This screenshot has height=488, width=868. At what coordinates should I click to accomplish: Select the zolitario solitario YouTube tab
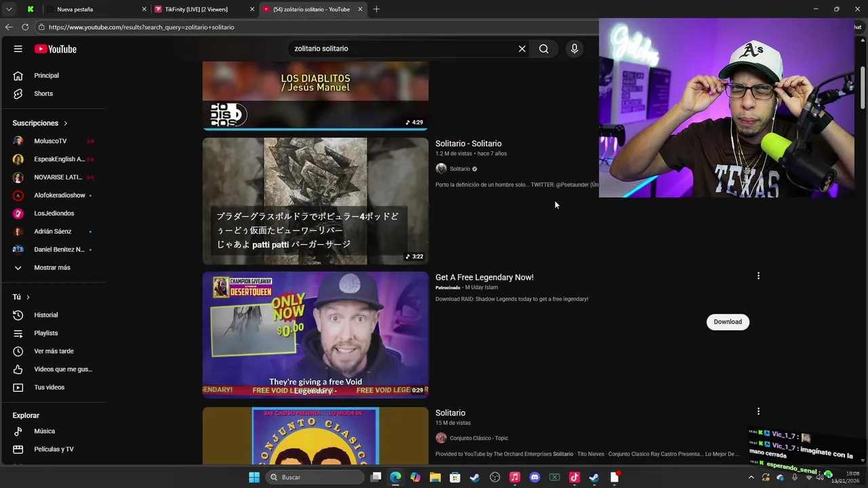click(312, 9)
